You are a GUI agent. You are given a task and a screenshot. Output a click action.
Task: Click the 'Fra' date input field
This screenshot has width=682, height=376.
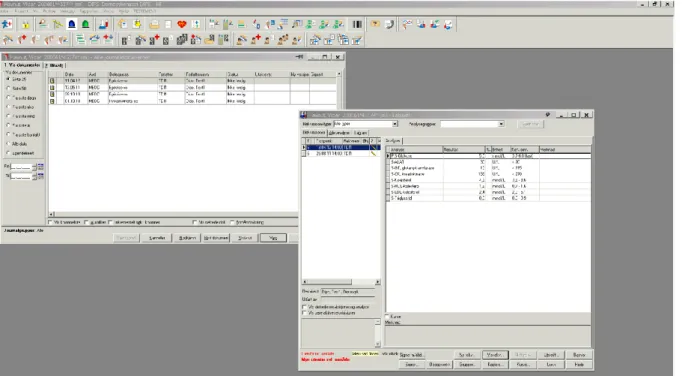tap(21, 167)
